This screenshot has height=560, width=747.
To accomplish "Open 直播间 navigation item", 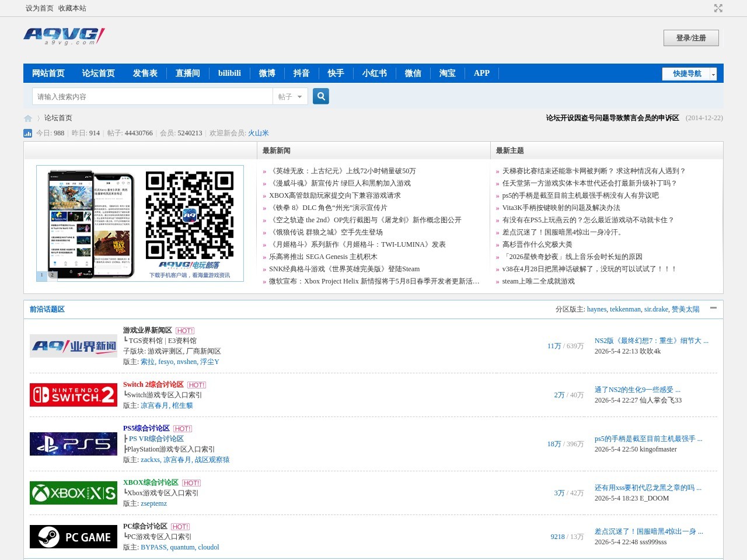I will 188,73.
